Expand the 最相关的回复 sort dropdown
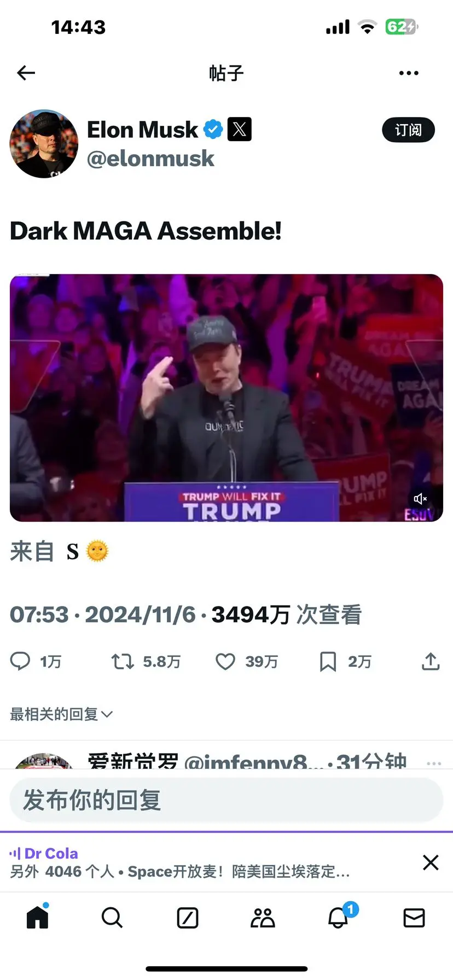453x980 pixels. click(x=61, y=714)
